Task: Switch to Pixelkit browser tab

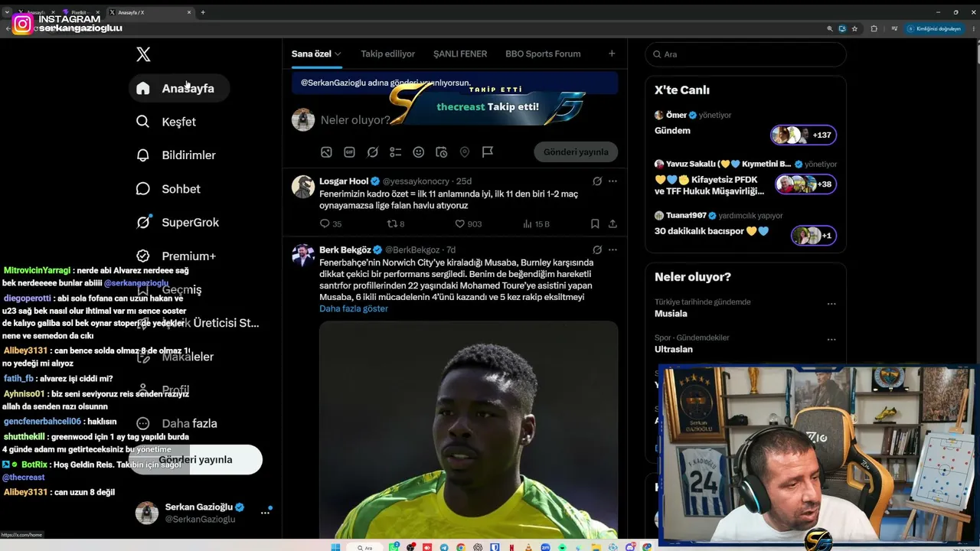Action: [x=80, y=12]
